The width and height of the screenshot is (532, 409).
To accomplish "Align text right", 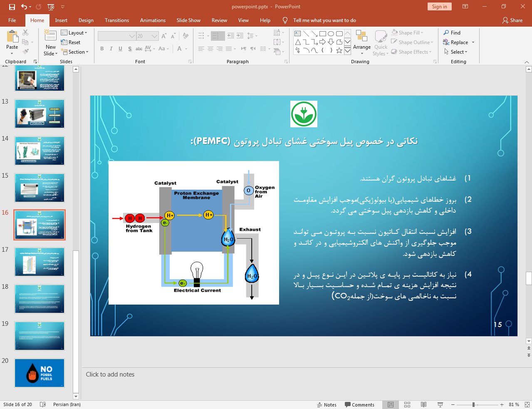I will (220, 49).
